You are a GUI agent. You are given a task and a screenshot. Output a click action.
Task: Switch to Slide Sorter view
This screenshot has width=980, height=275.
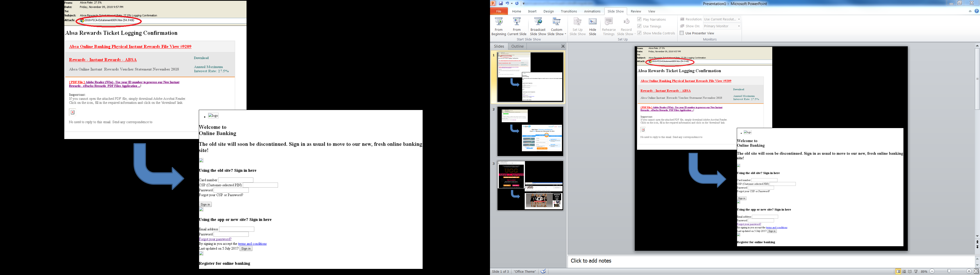tap(904, 272)
